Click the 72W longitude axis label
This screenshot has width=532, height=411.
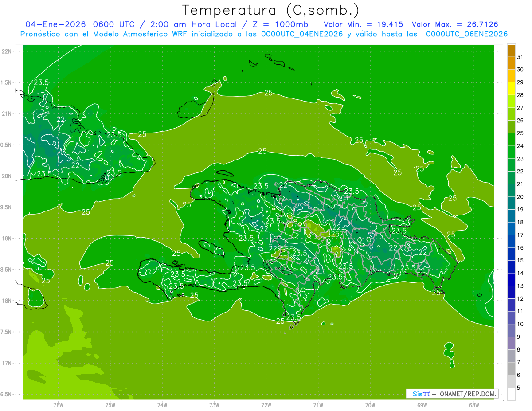(266, 405)
